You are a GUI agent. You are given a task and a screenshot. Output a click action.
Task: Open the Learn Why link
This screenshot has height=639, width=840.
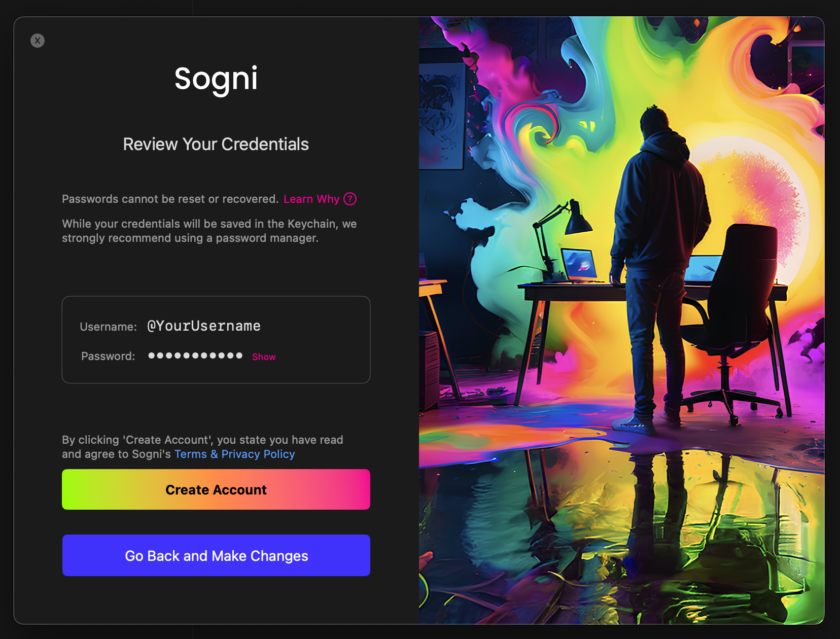(311, 199)
